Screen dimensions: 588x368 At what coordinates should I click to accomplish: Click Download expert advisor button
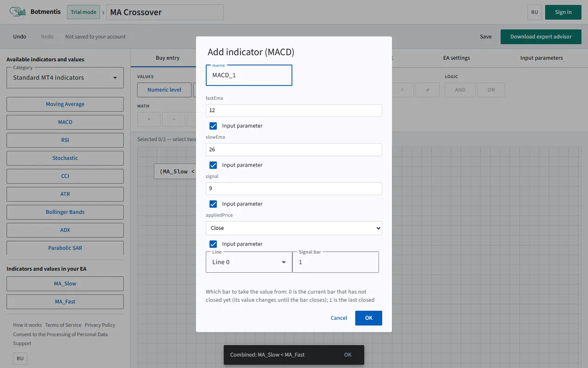point(541,37)
